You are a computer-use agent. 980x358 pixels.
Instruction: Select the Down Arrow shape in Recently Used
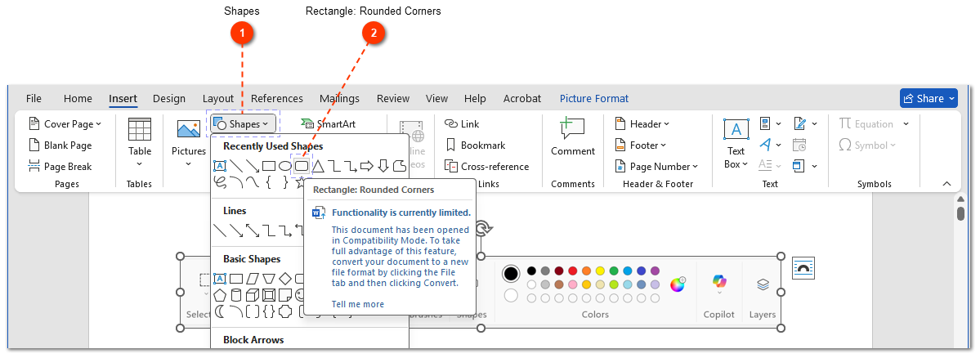coord(383,166)
